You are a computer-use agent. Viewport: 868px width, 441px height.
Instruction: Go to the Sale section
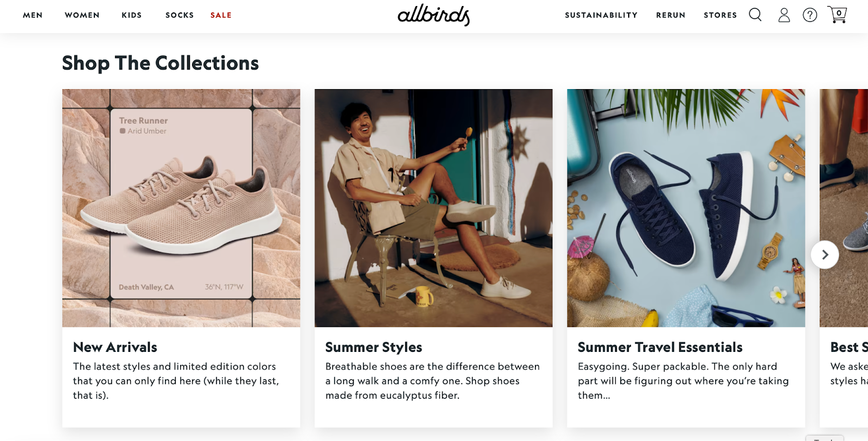click(x=221, y=15)
